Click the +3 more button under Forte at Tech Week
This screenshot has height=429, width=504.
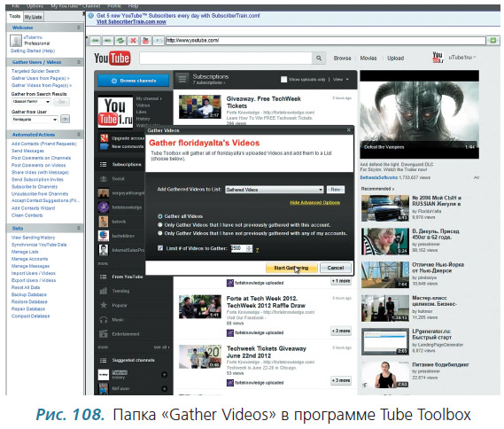[x=341, y=331]
